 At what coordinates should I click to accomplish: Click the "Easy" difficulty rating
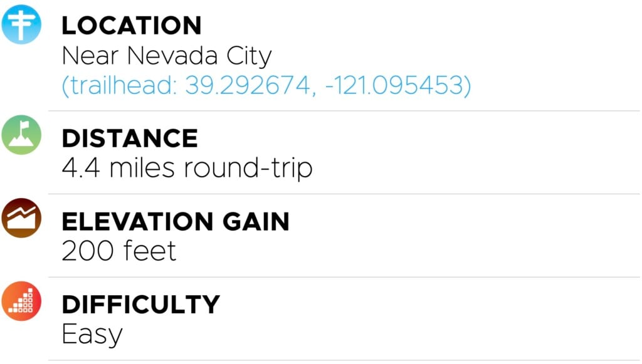pos(92,335)
